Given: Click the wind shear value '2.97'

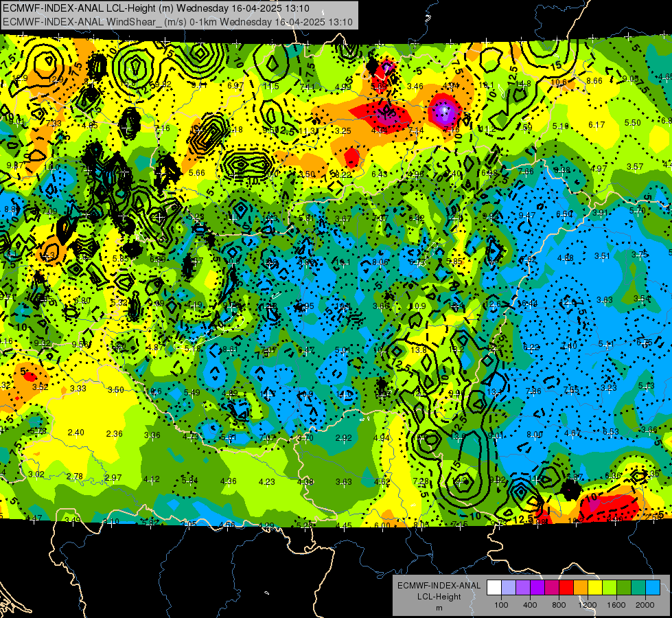Looking at the screenshot, I should (x=113, y=478).
